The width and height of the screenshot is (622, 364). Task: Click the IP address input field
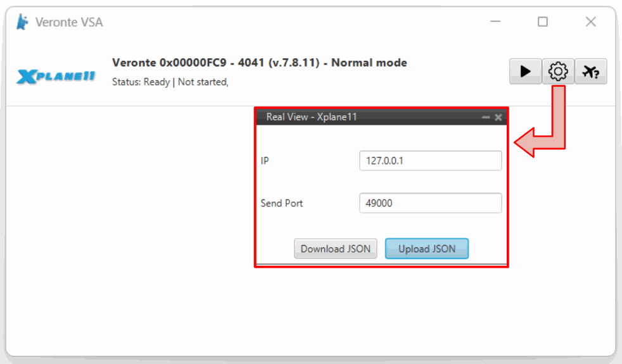point(430,161)
